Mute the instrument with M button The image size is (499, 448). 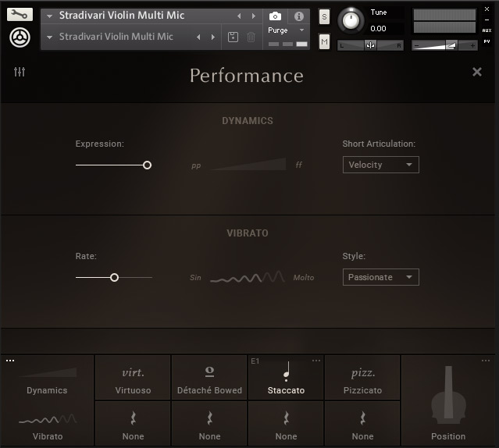pyautogui.click(x=324, y=41)
